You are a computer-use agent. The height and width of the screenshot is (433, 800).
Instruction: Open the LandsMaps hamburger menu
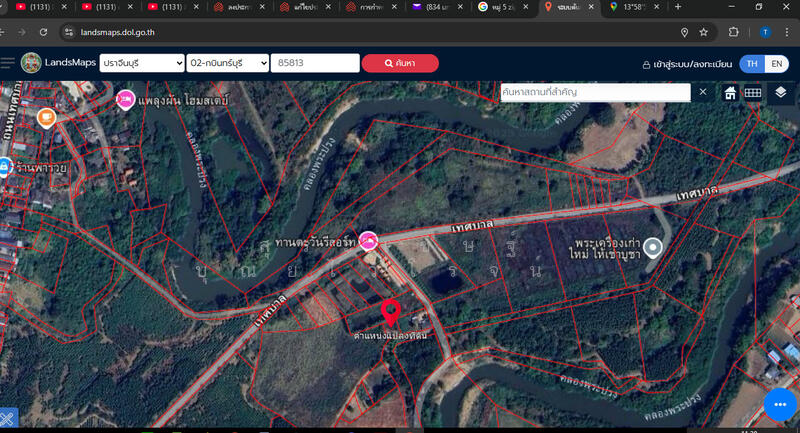pos(7,63)
